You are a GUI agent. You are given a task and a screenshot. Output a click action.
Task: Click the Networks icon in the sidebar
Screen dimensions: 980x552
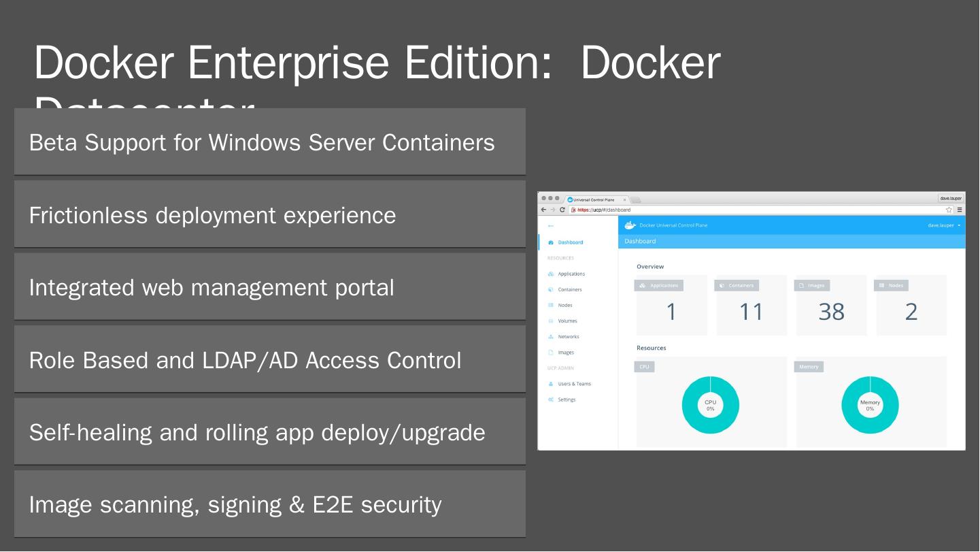point(551,336)
